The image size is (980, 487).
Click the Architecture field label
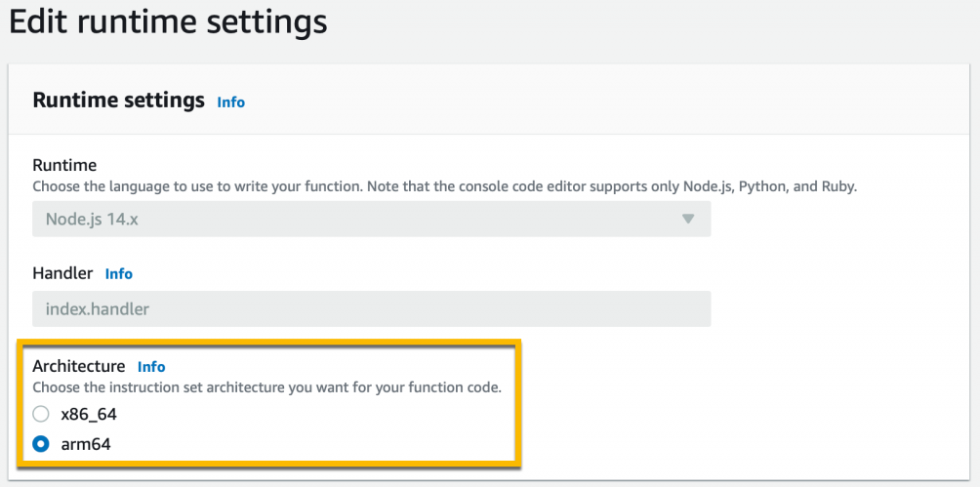(x=79, y=366)
